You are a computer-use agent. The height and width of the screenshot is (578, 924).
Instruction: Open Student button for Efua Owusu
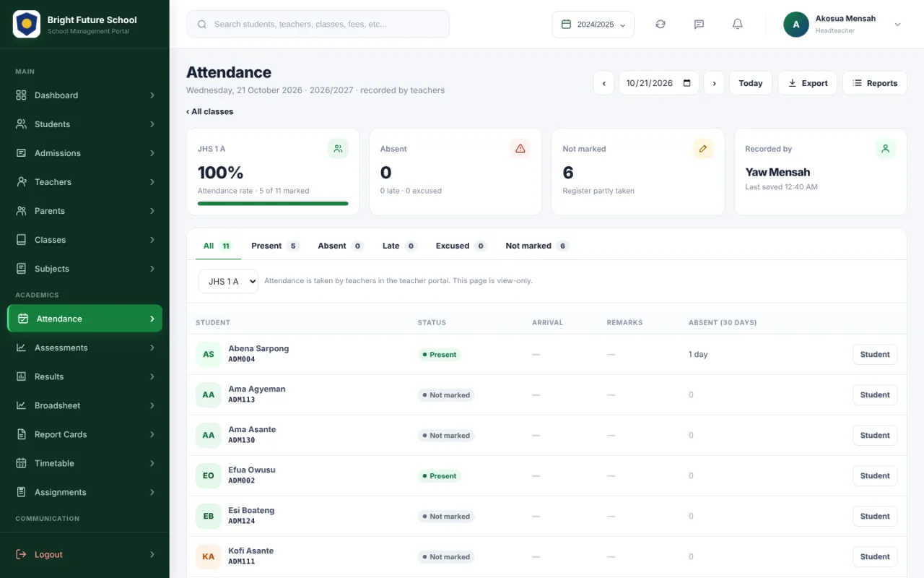click(875, 476)
